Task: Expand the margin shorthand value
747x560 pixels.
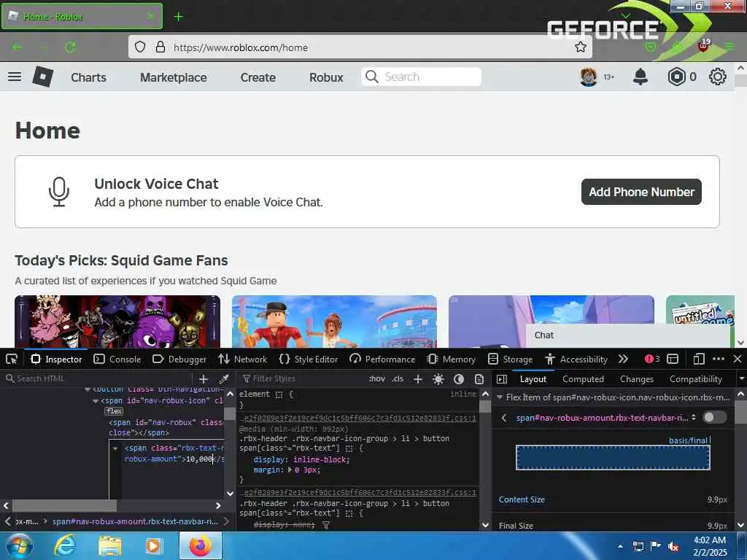Action: click(290, 470)
